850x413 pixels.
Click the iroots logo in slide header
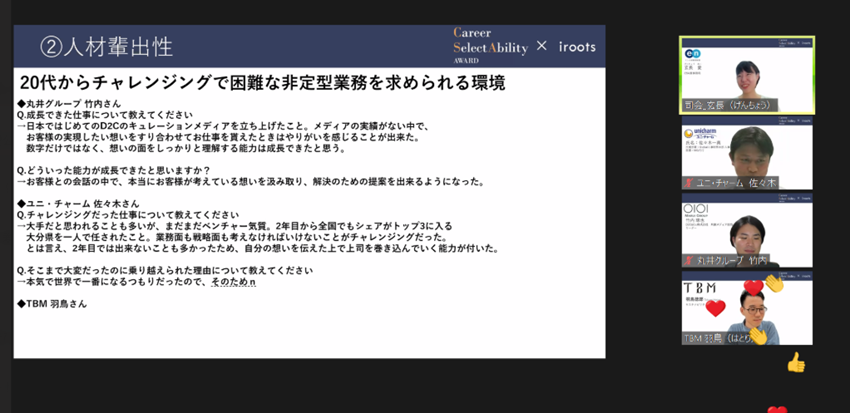577,47
